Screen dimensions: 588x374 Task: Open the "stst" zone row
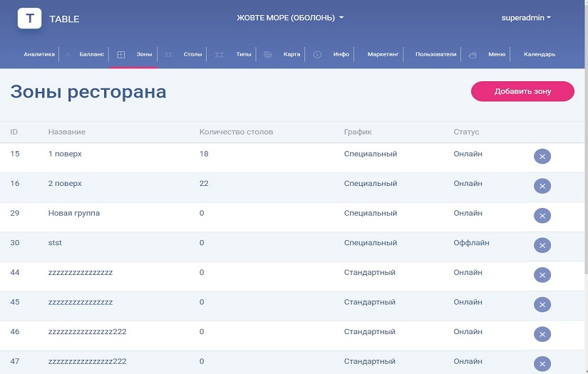click(292, 246)
